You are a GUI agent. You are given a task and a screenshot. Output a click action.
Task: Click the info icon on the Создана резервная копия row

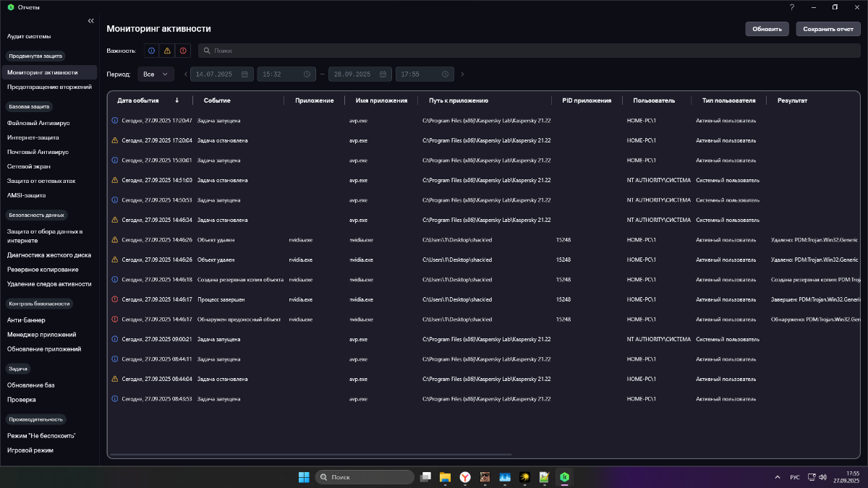click(x=114, y=279)
